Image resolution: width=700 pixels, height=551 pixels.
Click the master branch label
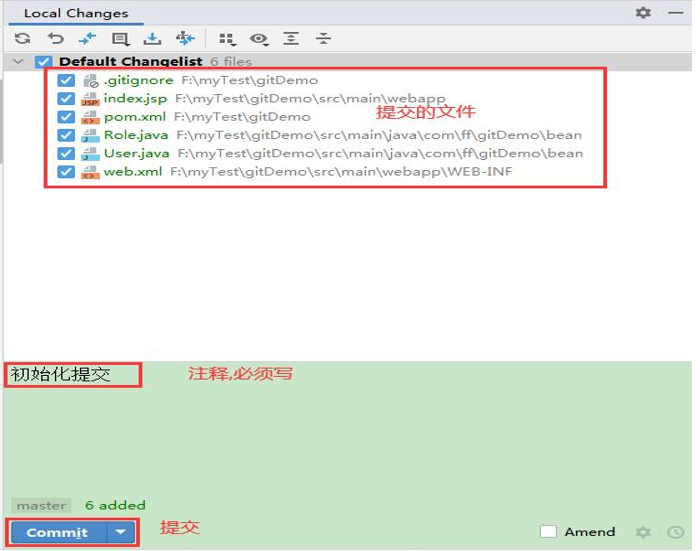point(41,505)
